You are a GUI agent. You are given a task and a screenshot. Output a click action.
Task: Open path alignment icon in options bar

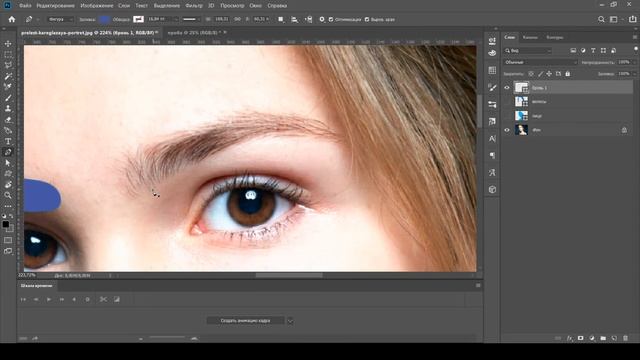pos(294,19)
